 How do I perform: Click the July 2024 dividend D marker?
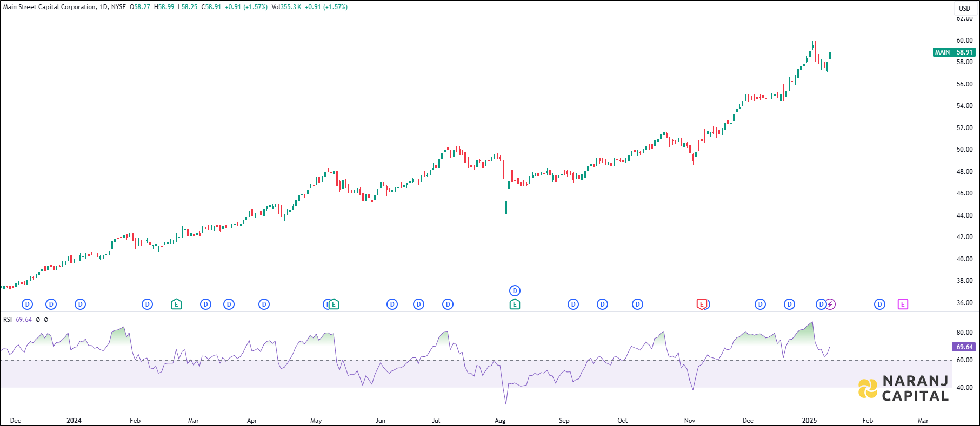[x=448, y=305]
